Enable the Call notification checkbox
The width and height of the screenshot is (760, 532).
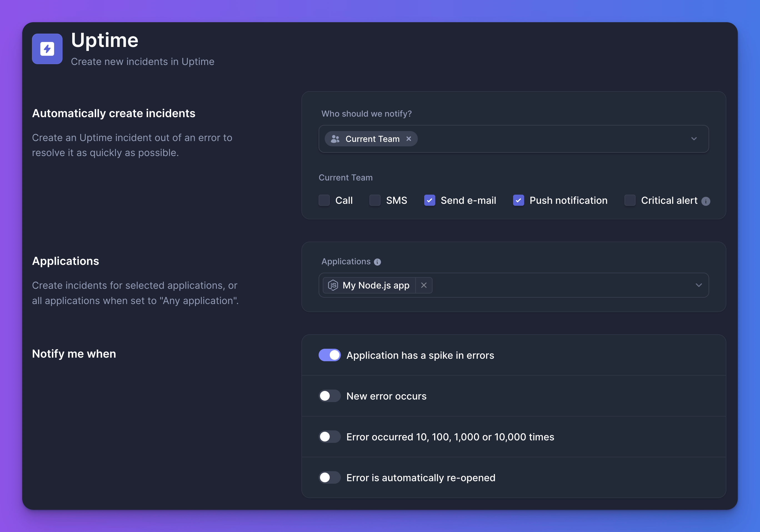pyautogui.click(x=324, y=200)
